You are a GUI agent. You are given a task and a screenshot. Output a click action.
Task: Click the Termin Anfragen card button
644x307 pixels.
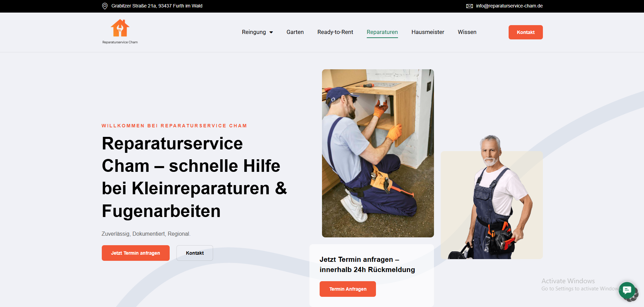pyautogui.click(x=348, y=289)
